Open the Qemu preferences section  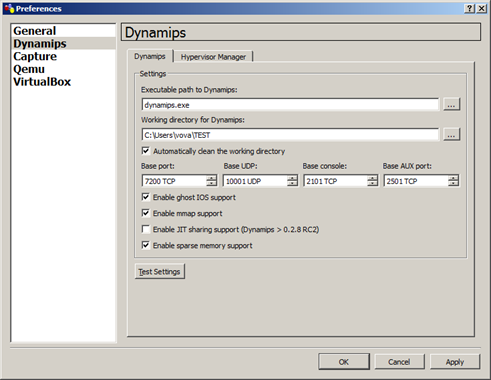(29, 69)
